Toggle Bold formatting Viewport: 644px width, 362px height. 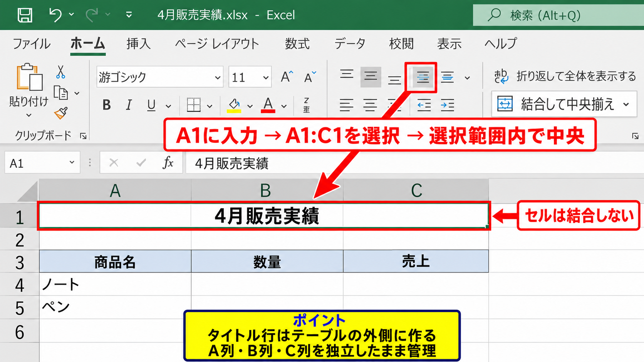(107, 105)
